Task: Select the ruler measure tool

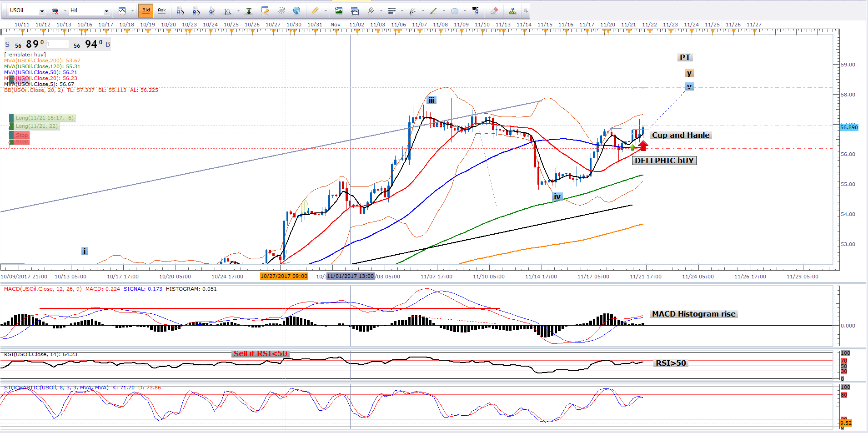Action: click(315, 10)
